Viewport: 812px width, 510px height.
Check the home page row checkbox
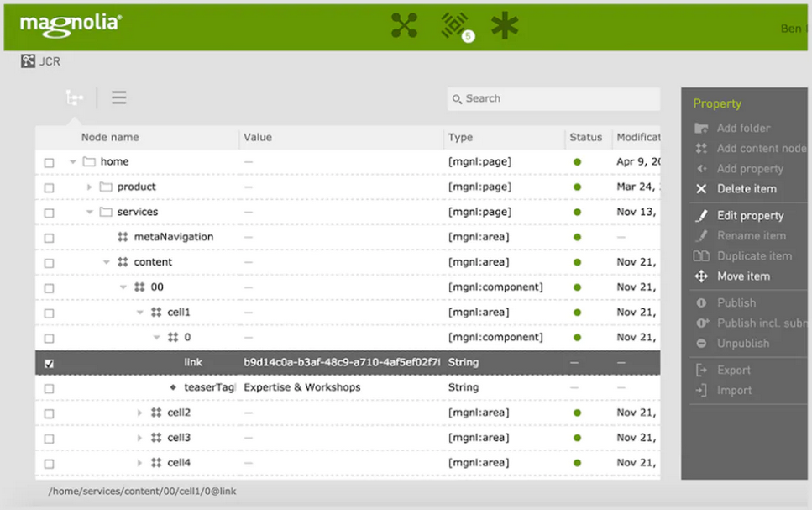(48, 161)
